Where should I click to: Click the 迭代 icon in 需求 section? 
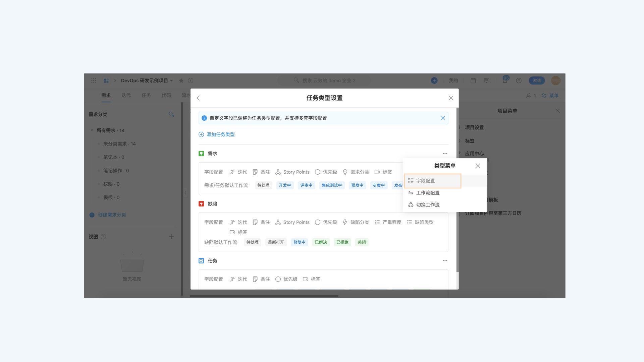tap(232, 172)
